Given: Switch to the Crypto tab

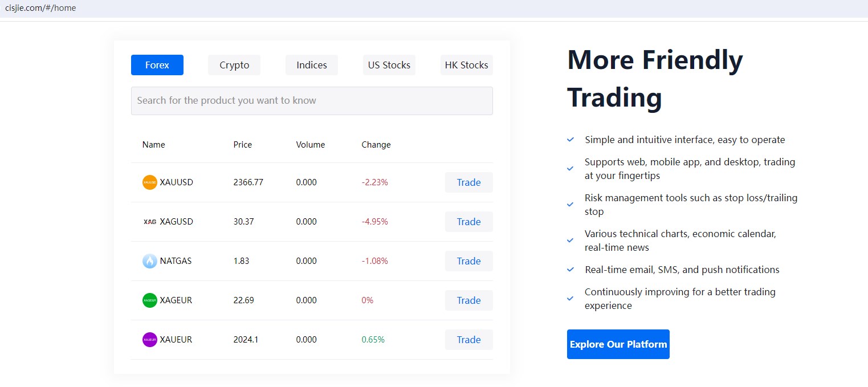Looking at the screenshot, I should click(234, 65).
